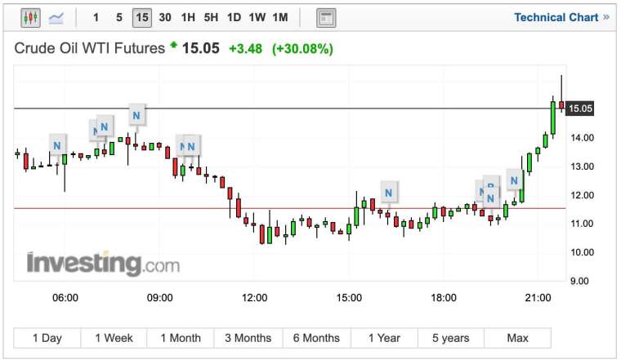Choose the 5 years range tab
Image resolution: width=621 pixels, height=364 pixels.
tap(451, 338)
